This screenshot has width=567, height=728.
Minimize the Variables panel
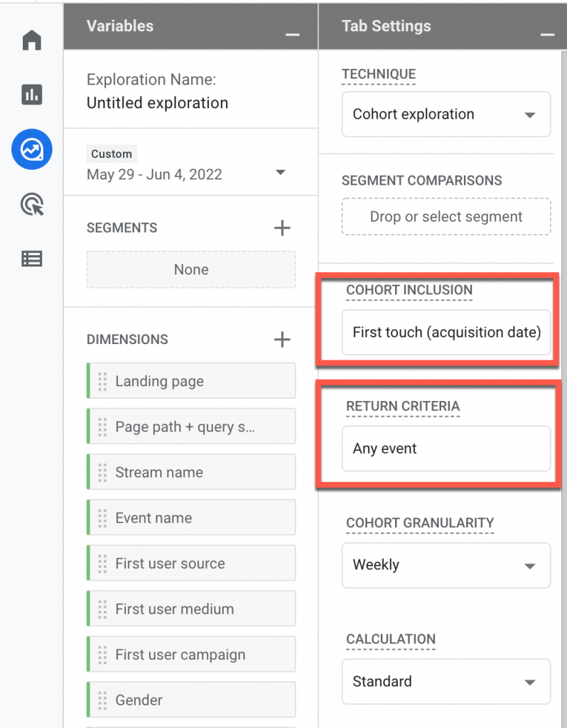[292, 35]
